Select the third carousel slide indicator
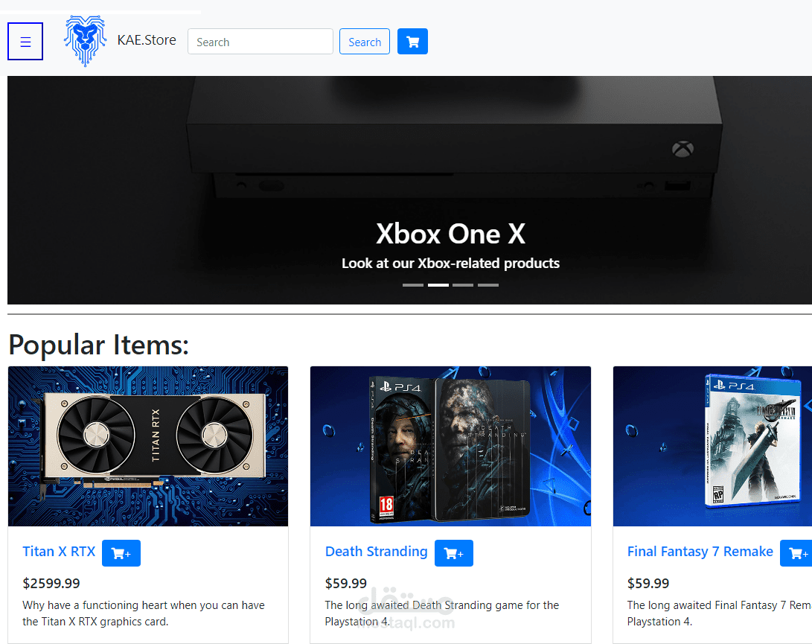Screen dimensions: 812x644 pyautogui.click(x=463, y=285)
